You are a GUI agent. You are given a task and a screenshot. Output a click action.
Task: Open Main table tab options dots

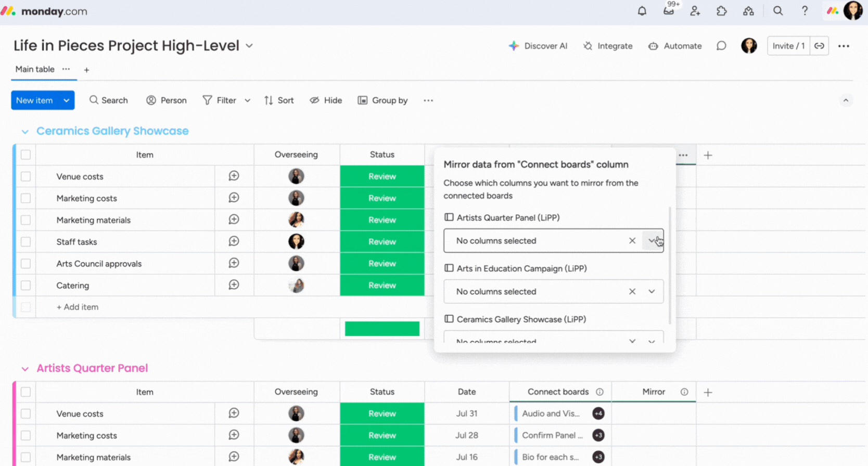point(66,69)
